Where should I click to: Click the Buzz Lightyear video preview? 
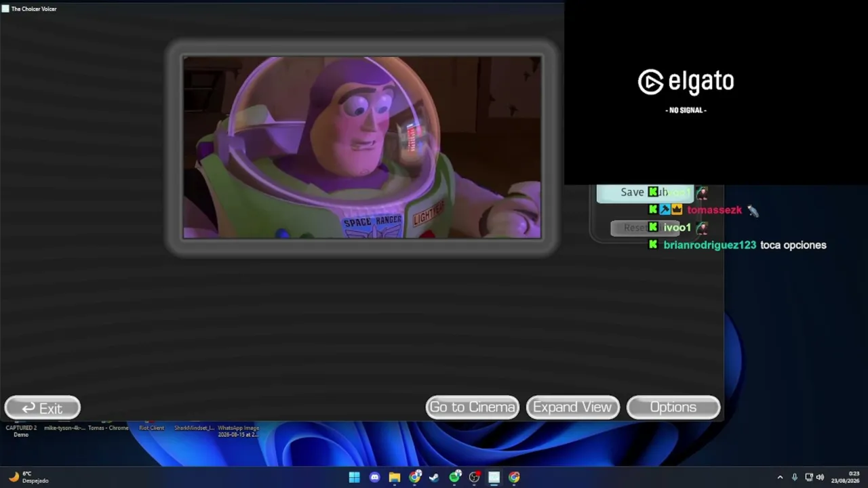tap(362, 147)
